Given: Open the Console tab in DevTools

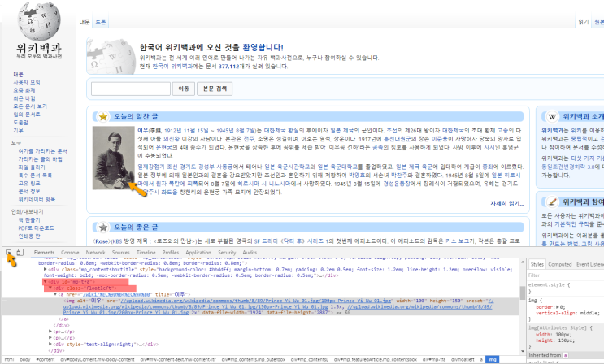Looking at the screenshot, I should [x=70, y=253].
